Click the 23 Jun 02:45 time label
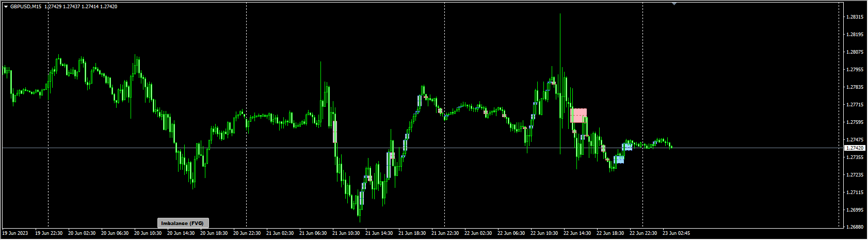 click(676, 233)
